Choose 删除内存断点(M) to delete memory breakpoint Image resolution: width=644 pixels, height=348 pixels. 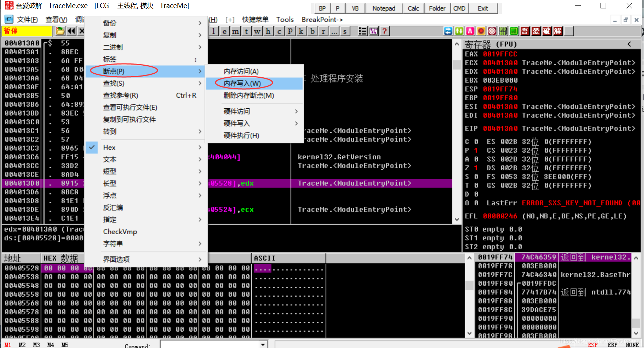point(255,96)
